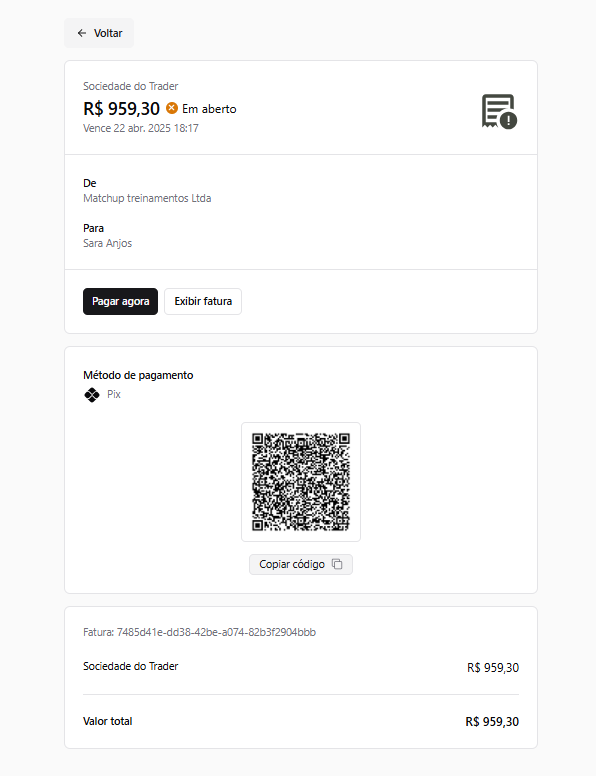Copy the Pix code with Copiar código
This screenshot has height=776, width=596.
(x=301, y=564)
